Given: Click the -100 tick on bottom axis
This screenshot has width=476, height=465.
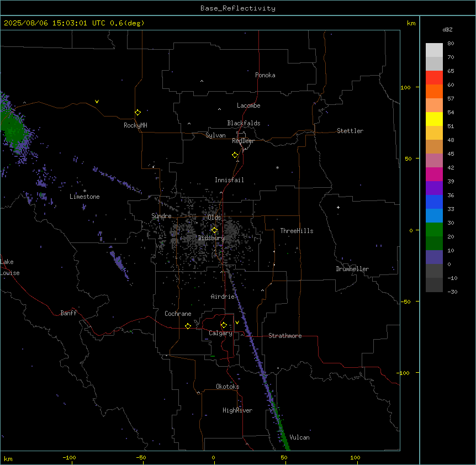Looking at the screenshot, I should click(x=69, y=457).
